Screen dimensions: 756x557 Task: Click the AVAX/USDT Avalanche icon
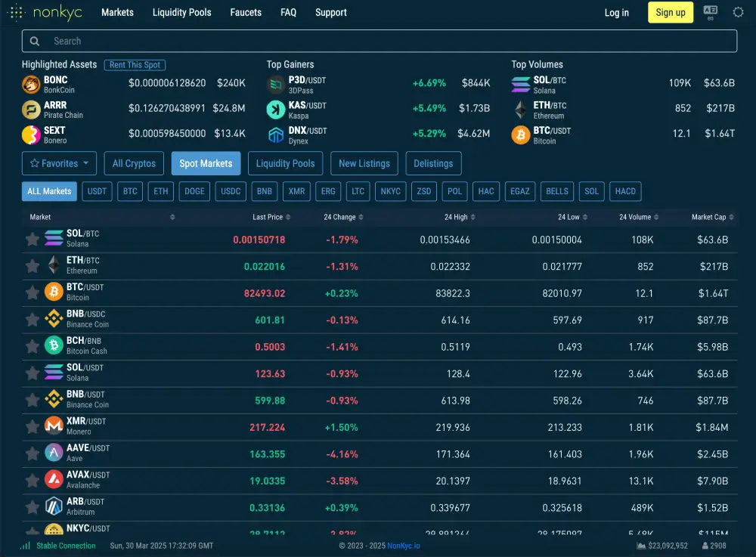54,479
